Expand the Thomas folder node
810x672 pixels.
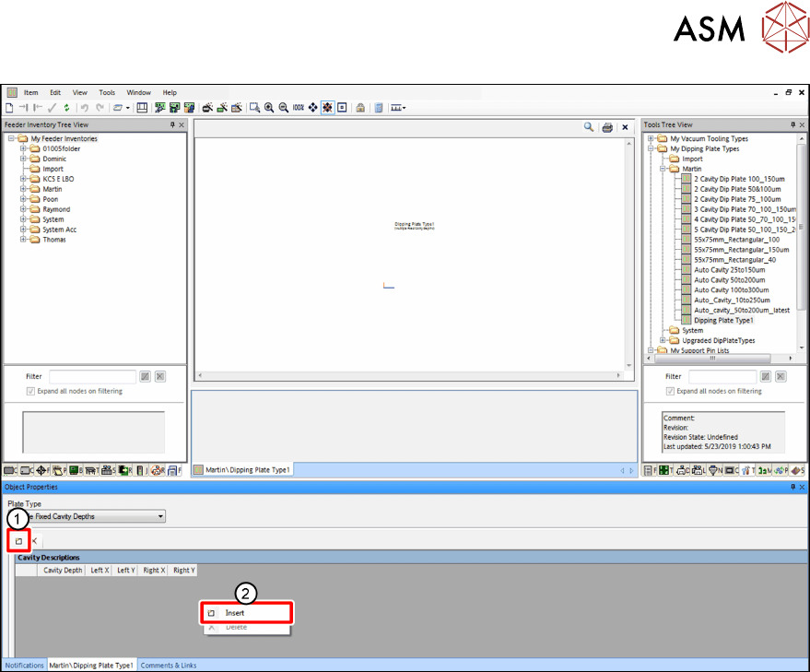tap(23, 240)
